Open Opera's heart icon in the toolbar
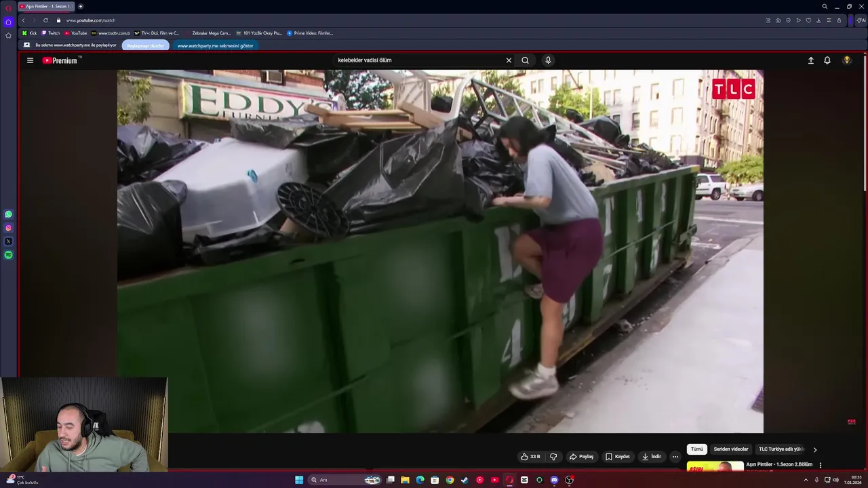This screenshot has width=868, height=488. click(x=808, y=20)
